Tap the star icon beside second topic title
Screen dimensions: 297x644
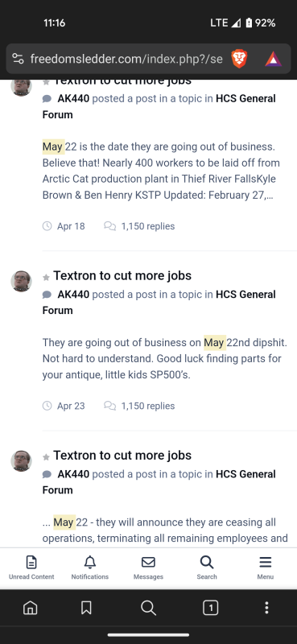[47, 278]
